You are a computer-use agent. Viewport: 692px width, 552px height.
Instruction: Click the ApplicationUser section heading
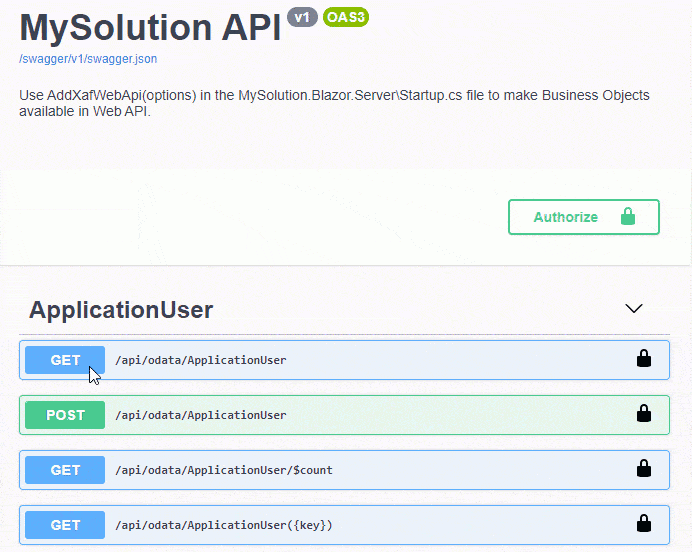pos(121,309)
